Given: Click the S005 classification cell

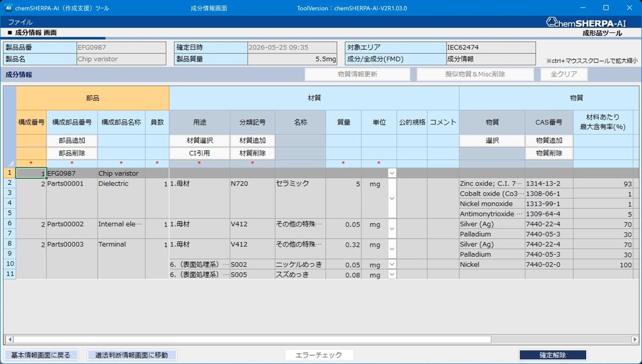Looking at the screenshot, I should click(x=252, y=274).
